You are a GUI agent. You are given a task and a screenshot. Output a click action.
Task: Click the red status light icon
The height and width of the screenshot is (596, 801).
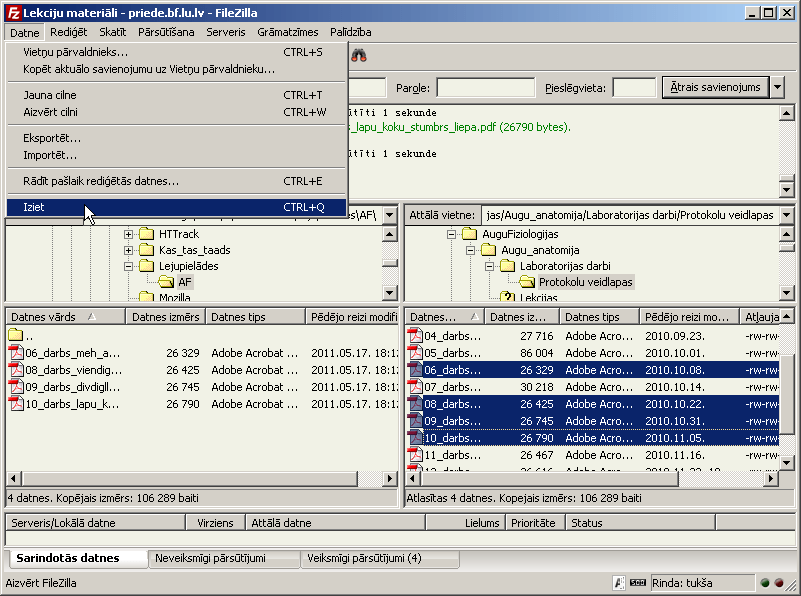pos(779,583)
